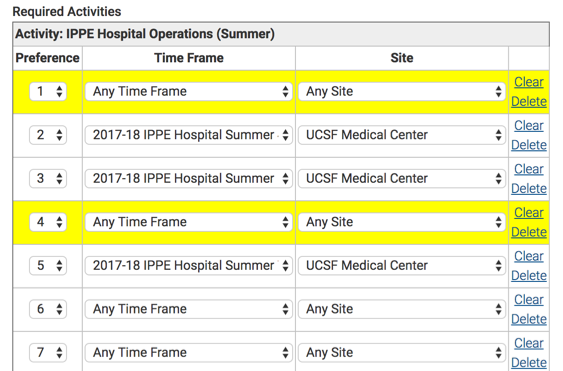Click the Clear link for preference 1
Image resolution: width=563 pixels, height=371 pixels.
coord(529,82)
